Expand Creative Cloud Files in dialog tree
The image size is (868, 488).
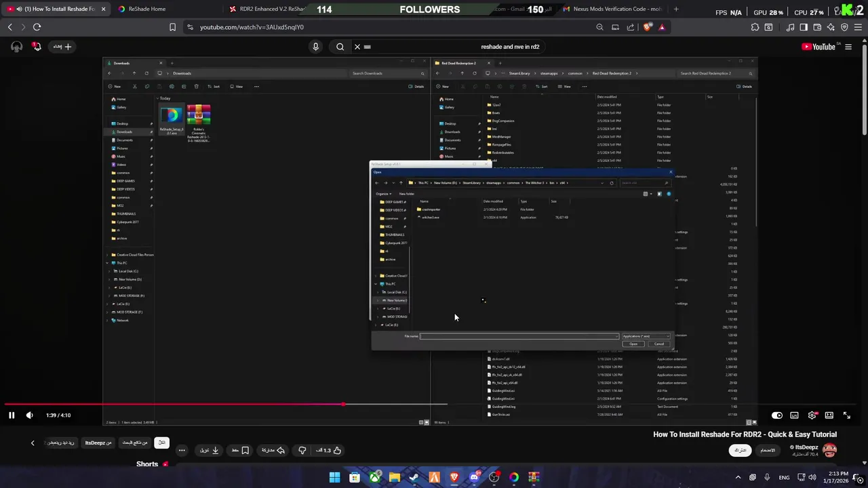pos(377,276)
